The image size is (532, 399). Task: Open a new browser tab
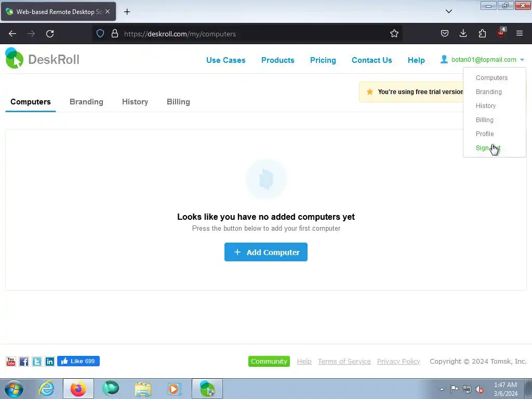(127, 12)
